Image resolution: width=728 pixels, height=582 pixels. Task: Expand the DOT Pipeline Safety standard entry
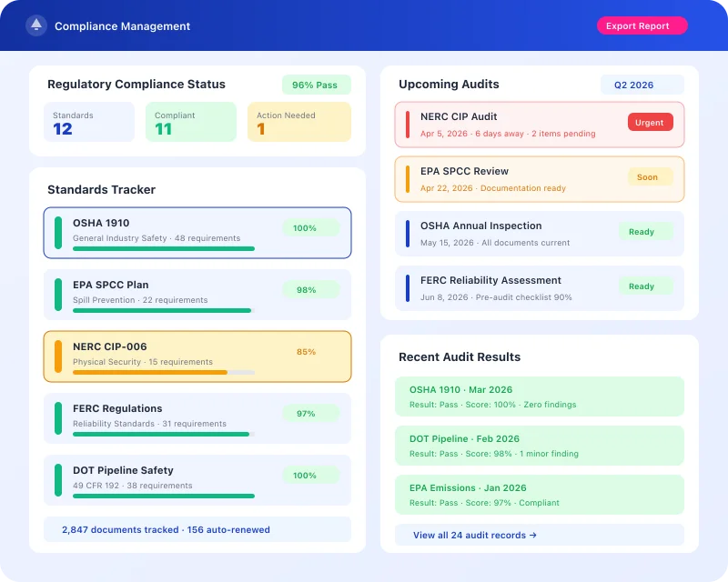197,480
